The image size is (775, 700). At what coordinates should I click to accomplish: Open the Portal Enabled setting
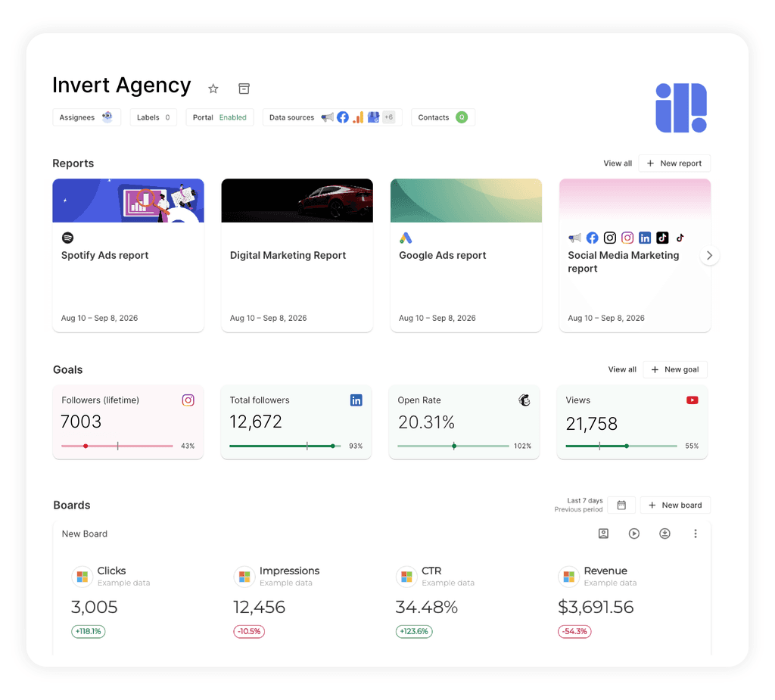219,117
